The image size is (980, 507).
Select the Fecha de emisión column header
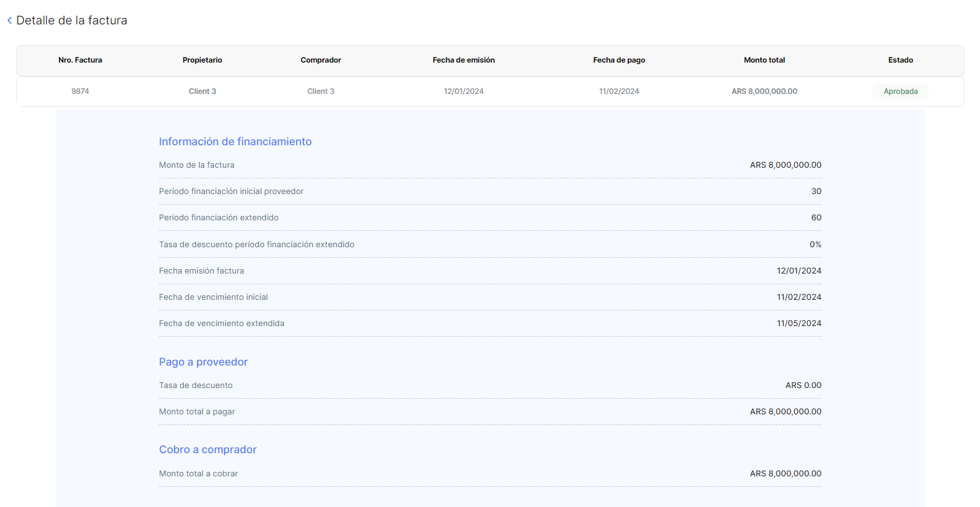(463, 60)
